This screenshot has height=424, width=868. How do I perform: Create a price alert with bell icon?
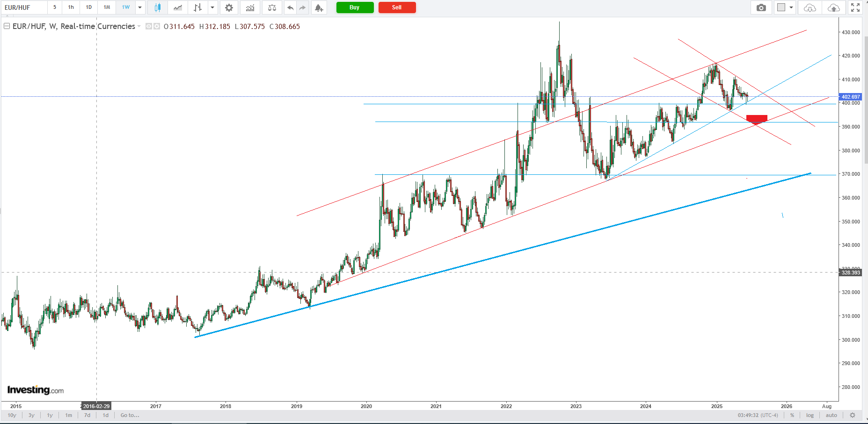coord(319,7)
